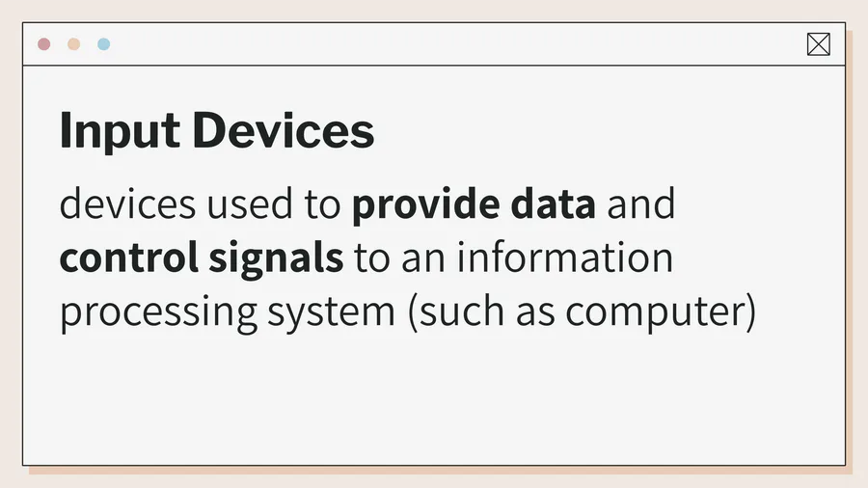Click the empty middle of the title bar
Viewport: 868px width, 488px height.
tap(434, 44)
